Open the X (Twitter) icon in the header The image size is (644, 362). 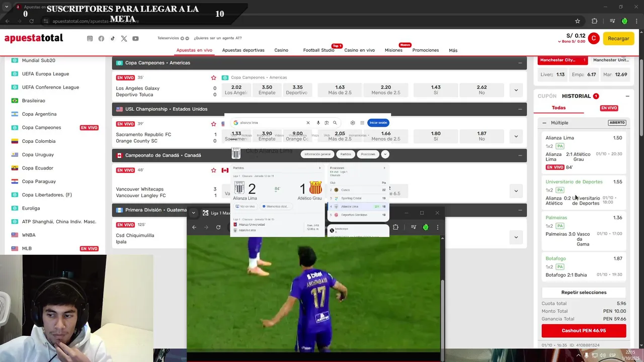click(124, 39)
